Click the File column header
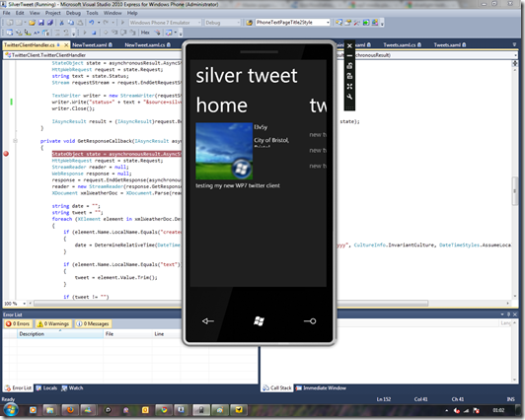 tap(127, 333)
